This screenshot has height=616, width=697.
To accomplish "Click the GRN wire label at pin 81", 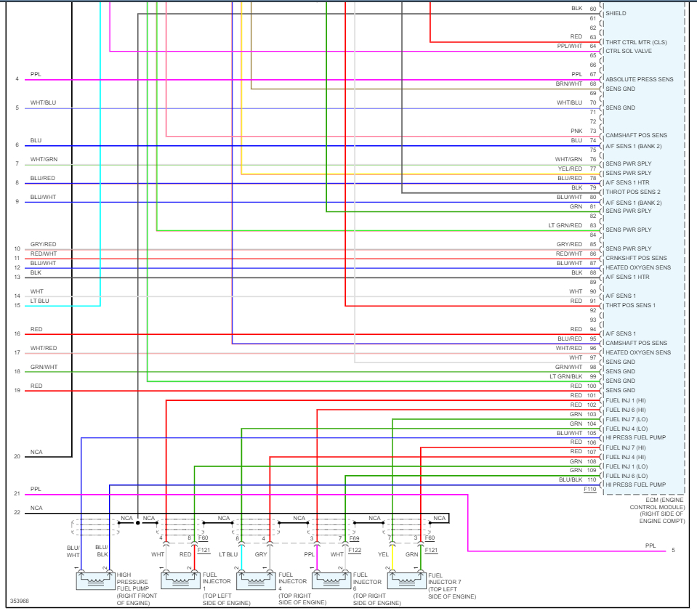I will click(x=576, y=206).
